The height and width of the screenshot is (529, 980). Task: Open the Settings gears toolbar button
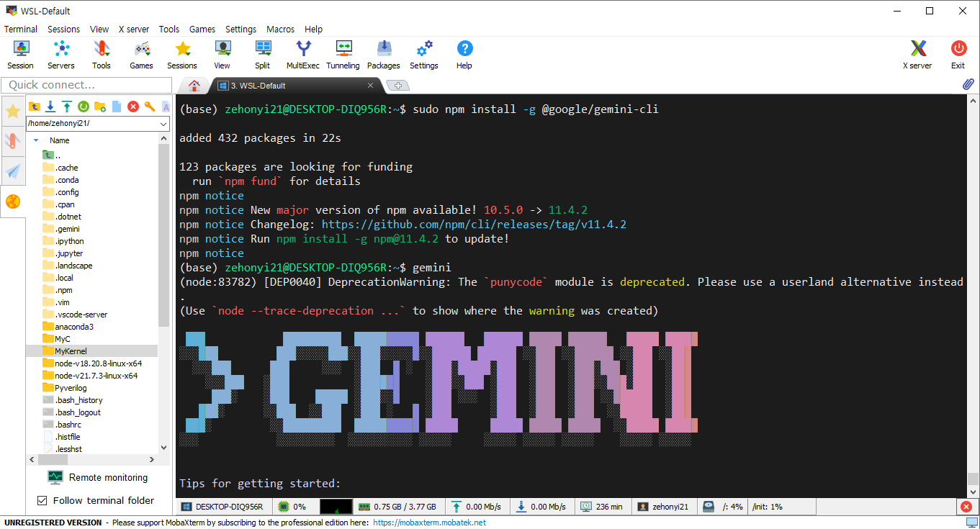point(424,55)
